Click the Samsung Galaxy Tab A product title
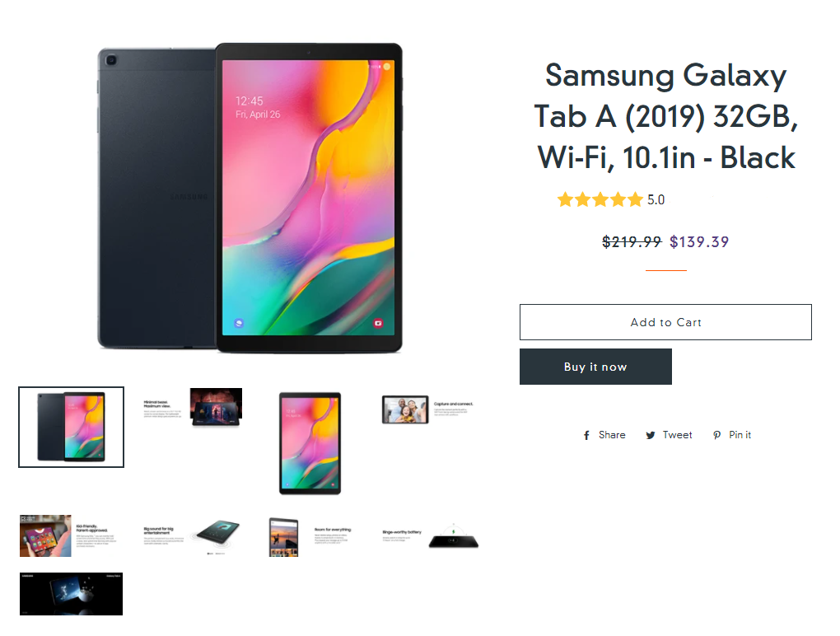Image resolution: width=840 pixels, height=636 pixels. point(665,116)
